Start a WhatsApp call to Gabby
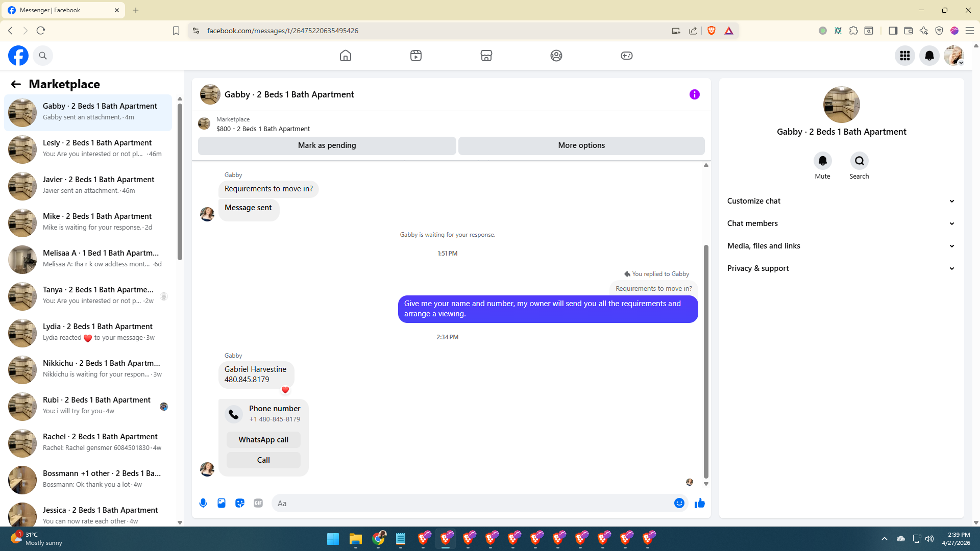 click(263, 440)
